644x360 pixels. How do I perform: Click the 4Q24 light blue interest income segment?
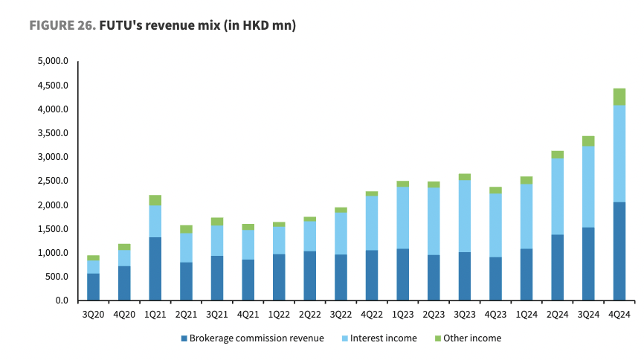coord(619,153)
